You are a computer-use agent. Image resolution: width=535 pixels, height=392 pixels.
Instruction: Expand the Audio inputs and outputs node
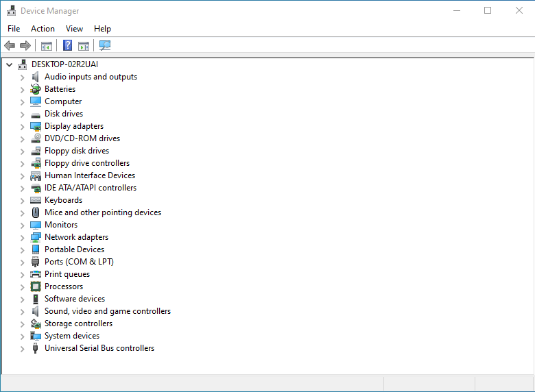[x=22, y=77]
